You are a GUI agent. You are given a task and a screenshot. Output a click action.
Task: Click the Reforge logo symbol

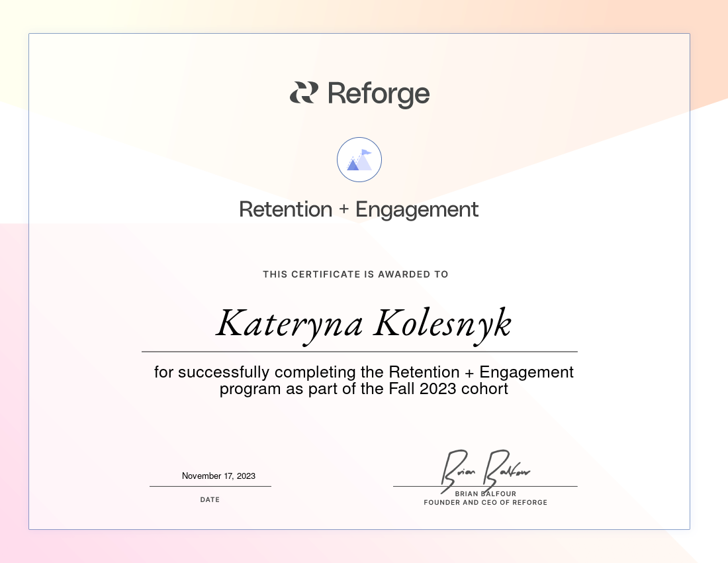tap(304, 93)
